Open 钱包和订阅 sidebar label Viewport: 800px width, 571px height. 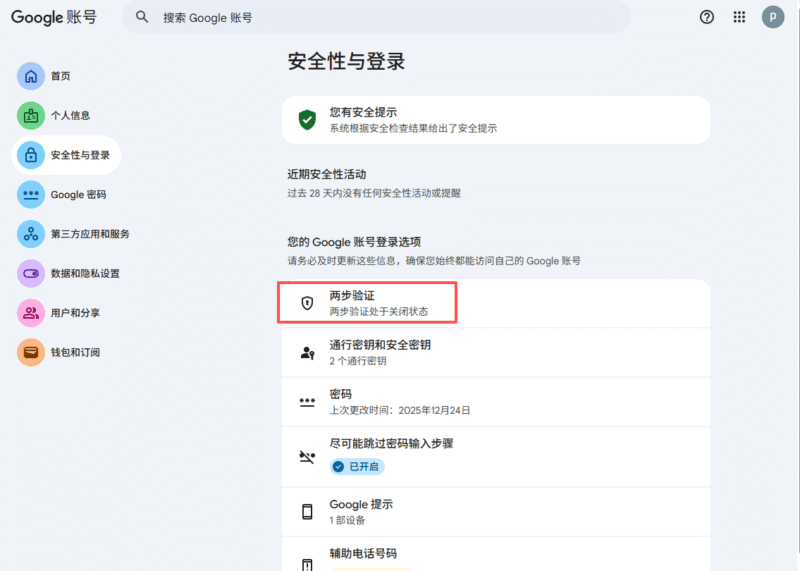coord(76,352)
